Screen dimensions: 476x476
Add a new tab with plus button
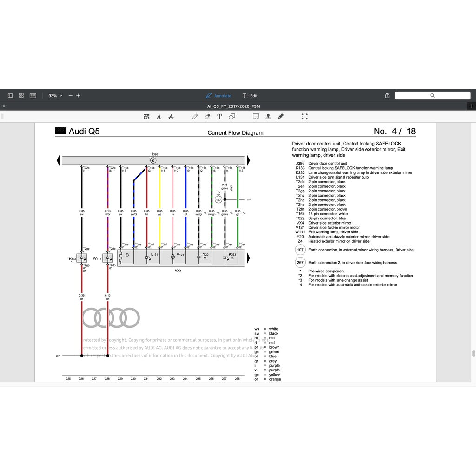[x=472, y=106]
